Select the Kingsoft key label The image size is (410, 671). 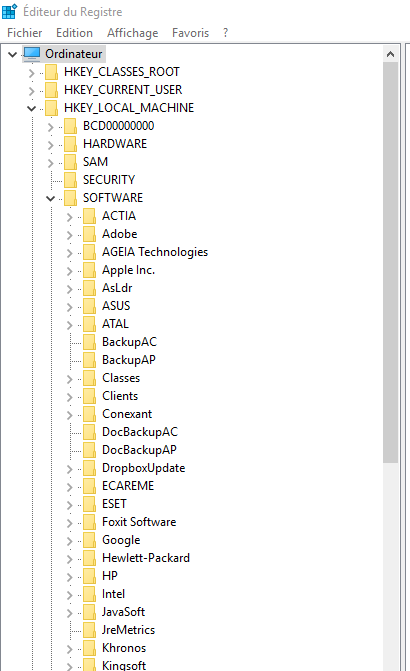[124, 665]
